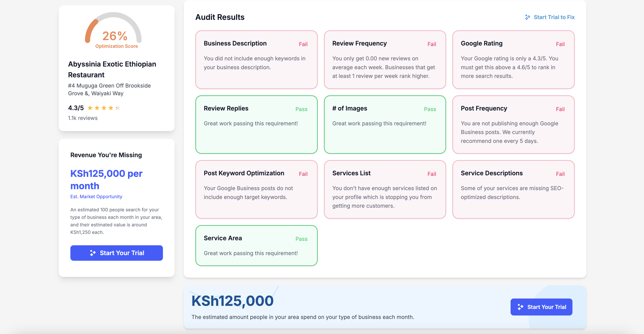
Task: Open the Post Frequency failed card
Action: [x=513, y=125]
